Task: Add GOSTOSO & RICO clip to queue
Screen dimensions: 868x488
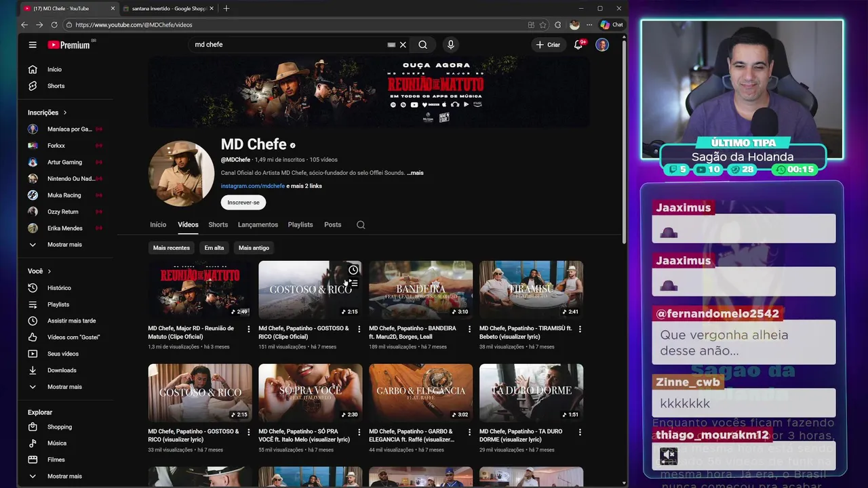Action: pyautogui.click(x=353, y=283)
